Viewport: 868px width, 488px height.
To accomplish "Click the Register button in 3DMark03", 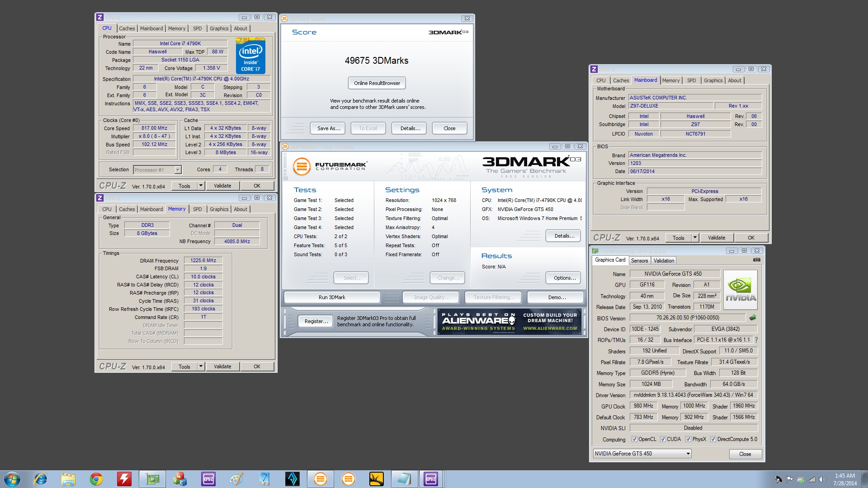I will click(x=316, y=321).
